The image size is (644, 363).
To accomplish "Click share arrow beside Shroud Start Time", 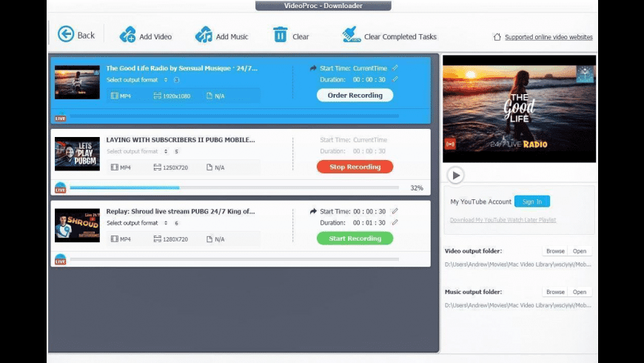I will coord(313,211).
